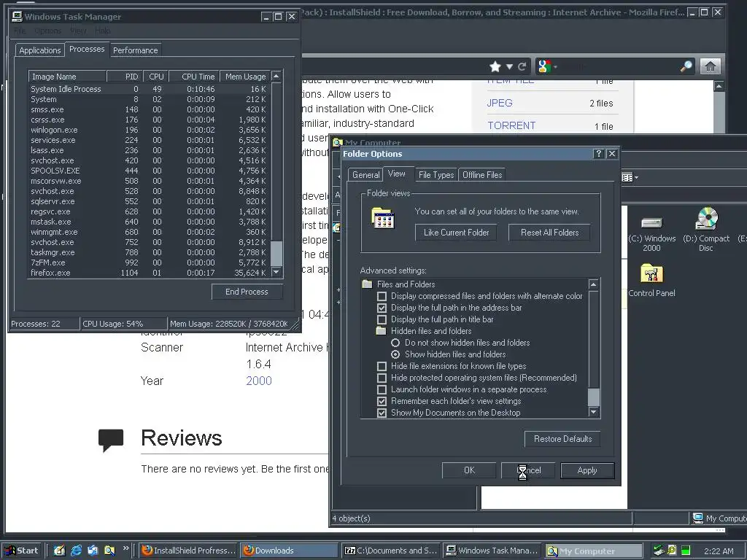Sort processes by Image Name column

[67, 76]
